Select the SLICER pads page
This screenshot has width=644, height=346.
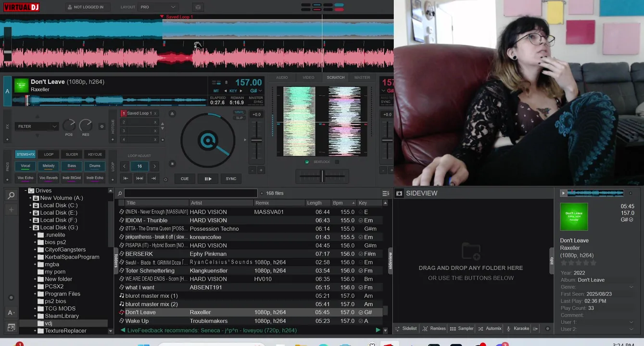click(x=72, y=154)
